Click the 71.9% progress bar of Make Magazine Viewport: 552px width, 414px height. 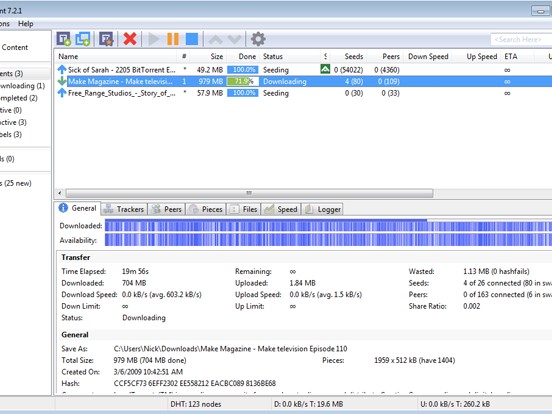[x=243, y=81]
